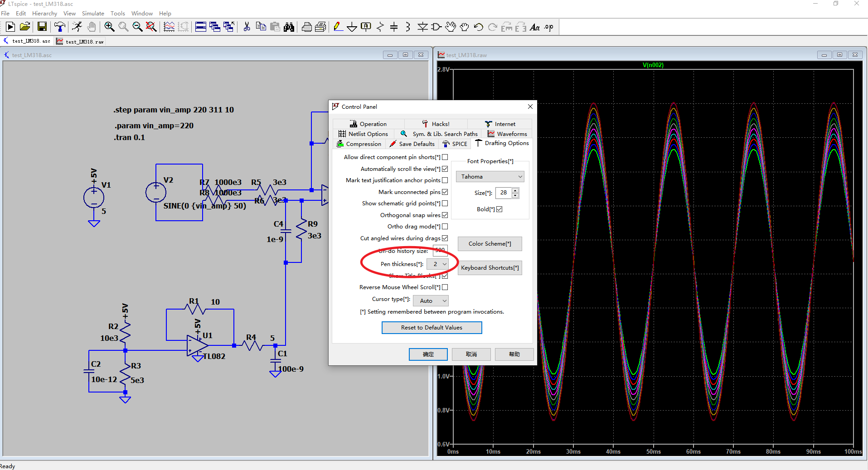The width and height of the screenshot is (868, 470).
Task: Open the Color Scheme settings button
Action: [x=490, y=244]
